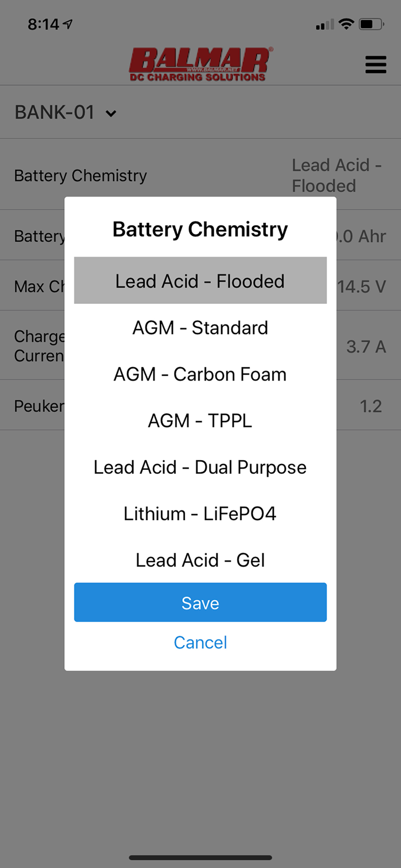The image size is (401, 868).
Task: Tap the cellular signal bars icon
Action: click(x=324, y=25)
